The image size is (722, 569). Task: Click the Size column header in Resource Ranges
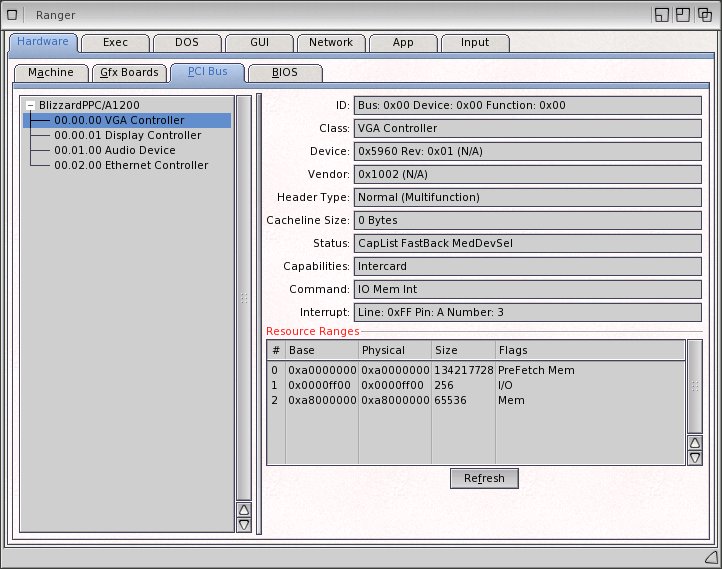pyautogui.click(x=462, y=351)
